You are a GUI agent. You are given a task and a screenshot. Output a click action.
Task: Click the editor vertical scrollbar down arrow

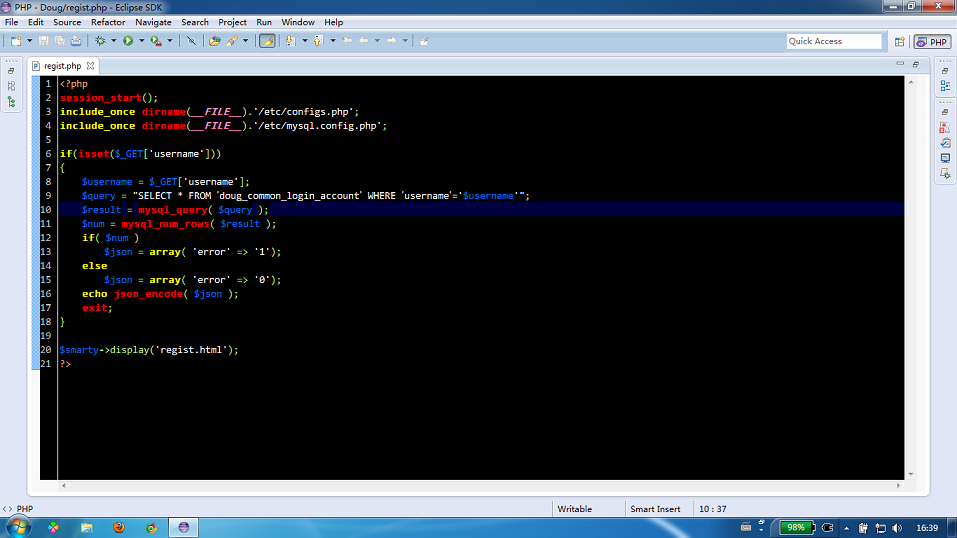click(x=911, y=474)
